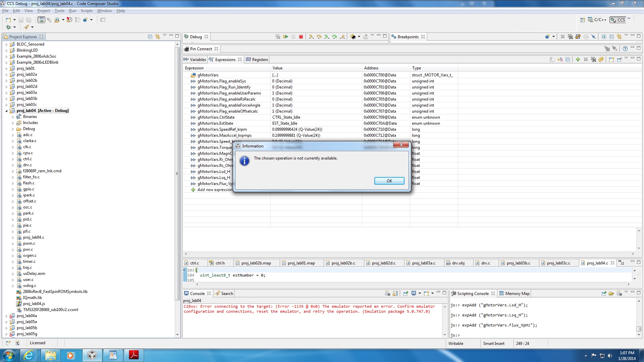The height and width of the screenshot is (362, 644).
Task: Click the Suspend button in Debug toolbar
Action: pyautogui.click(x=293, y=37)
